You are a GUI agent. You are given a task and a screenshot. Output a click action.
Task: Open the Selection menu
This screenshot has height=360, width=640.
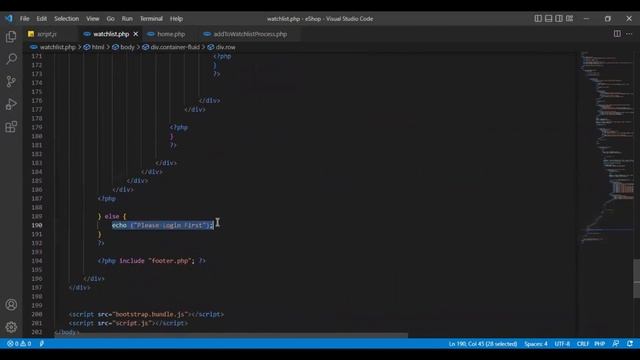(x=67, y=18)
